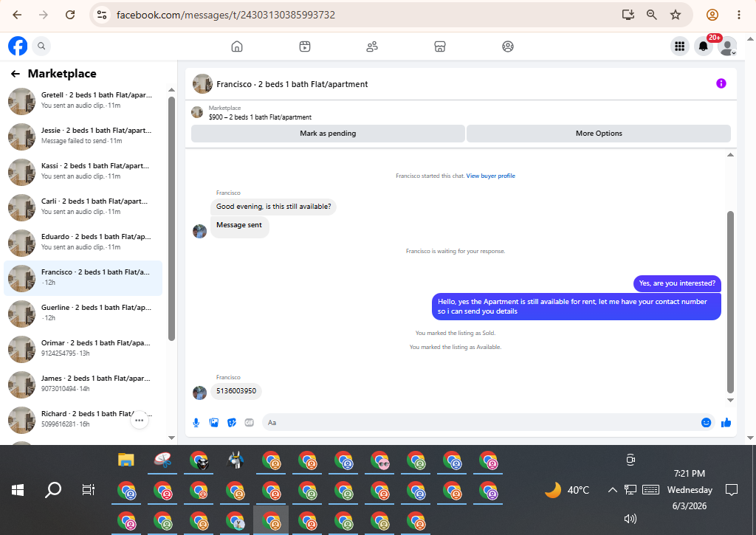Screen dimensions: 756x535
Task: Click Mark as pending button
Action: tap(328, 134)
